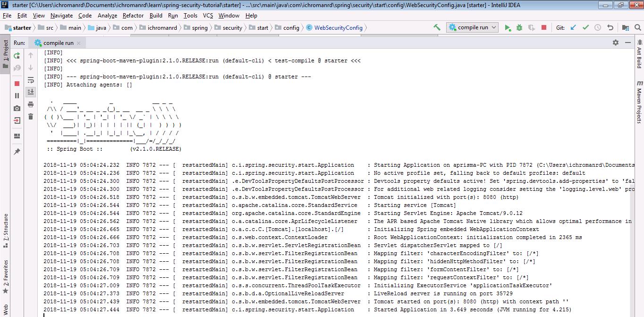Start debugging with the green bug icon
Image resolution: width=644 pixels, height=317 pixels.
[519, 27]
